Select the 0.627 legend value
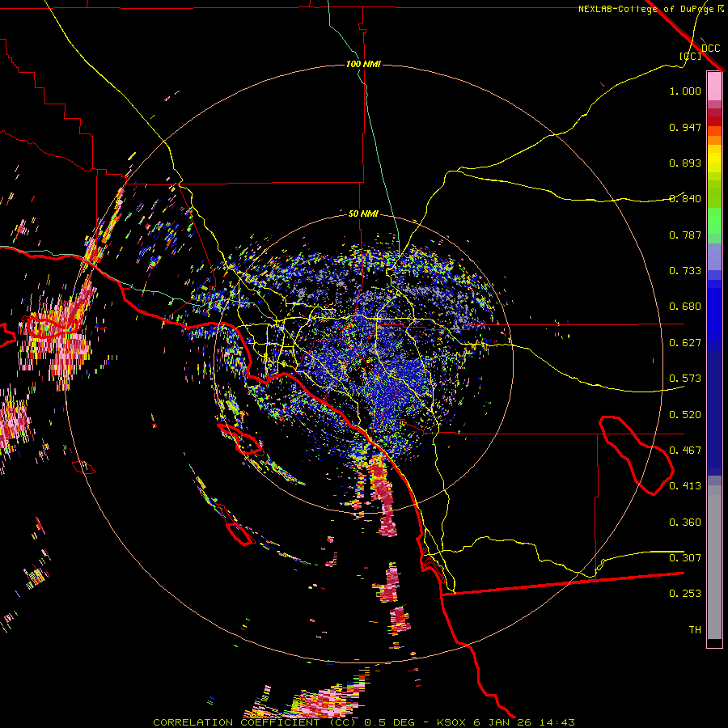The width and height of the screenshot is (728, 728). [x=685, y=343]
